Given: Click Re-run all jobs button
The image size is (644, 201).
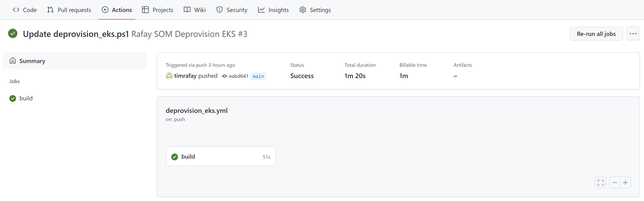Looking at the screenshot, I should 596,34.
